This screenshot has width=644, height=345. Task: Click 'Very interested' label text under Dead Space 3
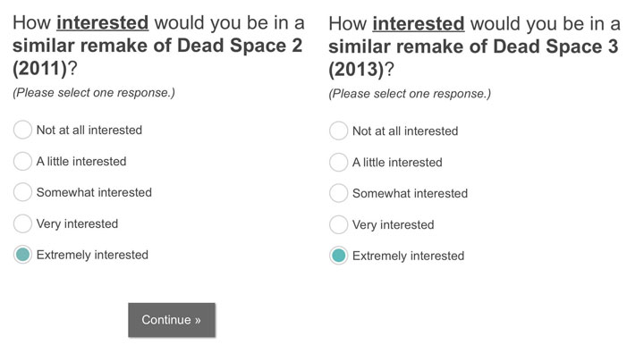coord(393,225)
